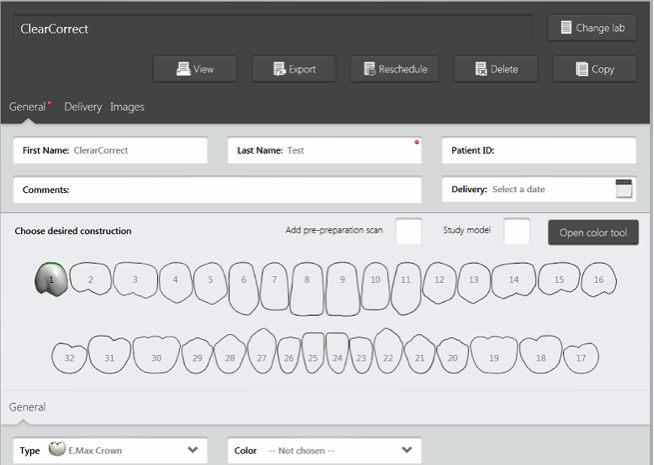
Task: Select the lower General section tab
Action: (x=27, y=407)
